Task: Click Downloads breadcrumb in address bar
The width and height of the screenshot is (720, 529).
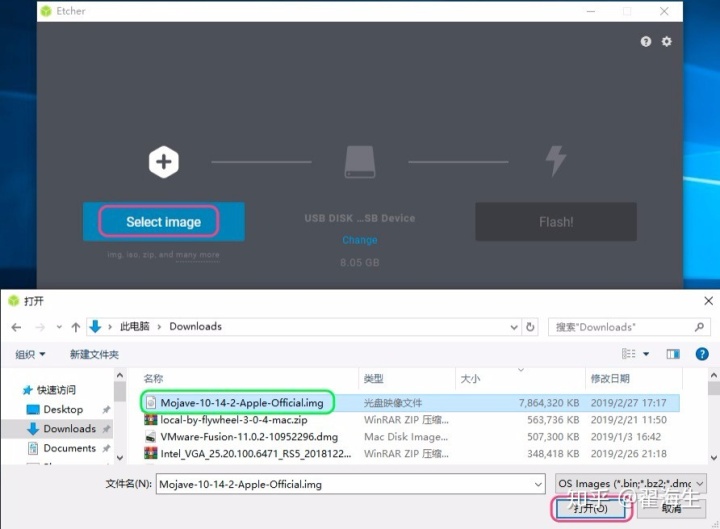Action: coord(196,326)
